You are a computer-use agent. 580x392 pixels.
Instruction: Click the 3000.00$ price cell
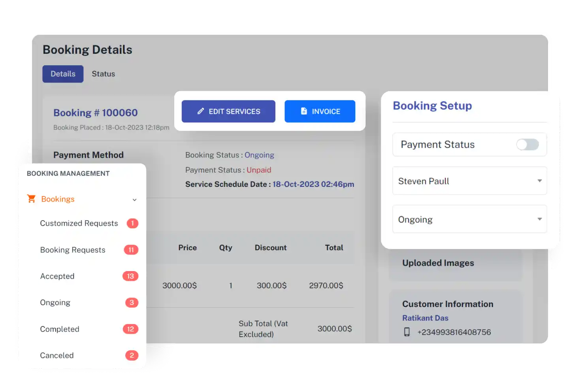(x=179, y=285)
